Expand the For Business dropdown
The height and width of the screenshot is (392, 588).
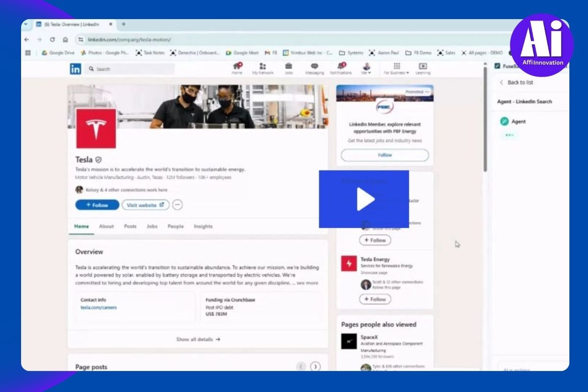pos(396,69)
